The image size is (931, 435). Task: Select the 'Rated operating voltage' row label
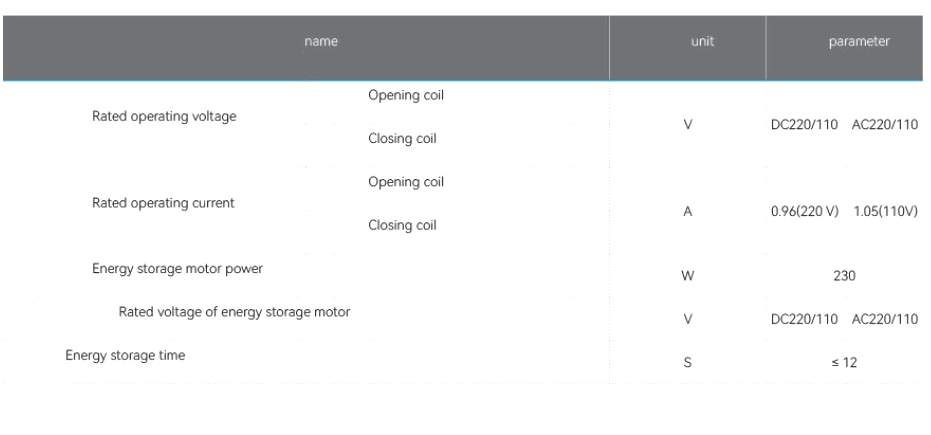164,116
